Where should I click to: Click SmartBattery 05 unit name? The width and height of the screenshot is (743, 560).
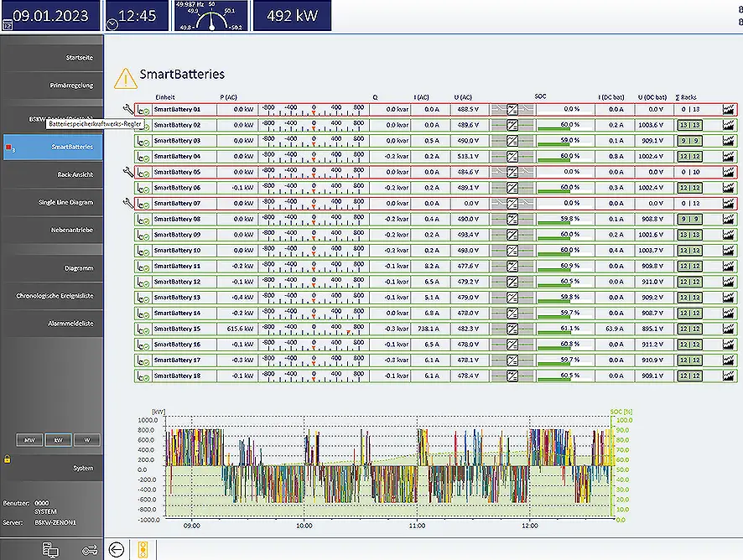[177, 172]
